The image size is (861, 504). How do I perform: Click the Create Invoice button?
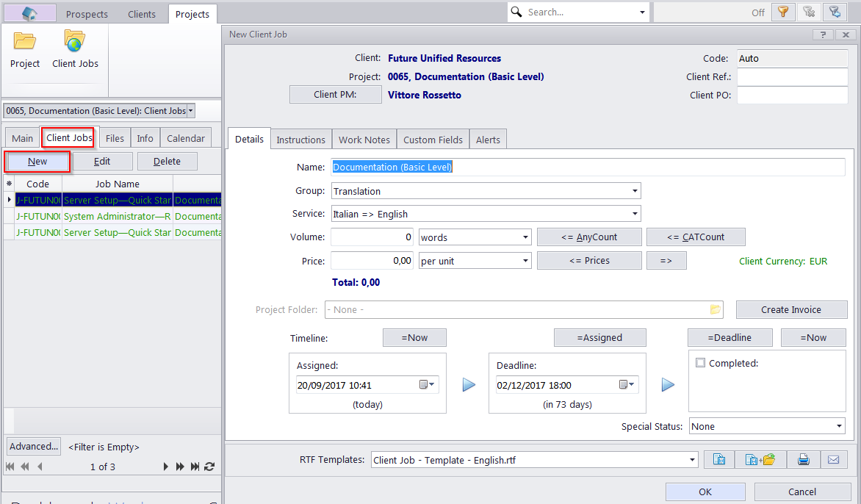pyautogui.click(x=791, y=309)
